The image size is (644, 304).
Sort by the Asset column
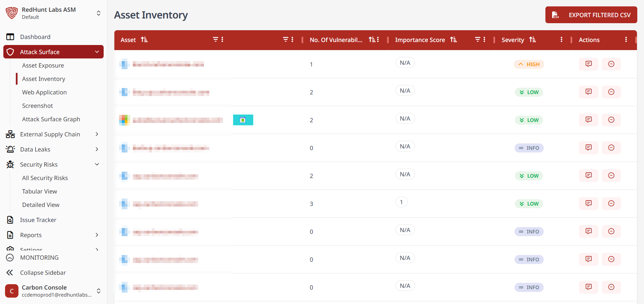[144, 40]
